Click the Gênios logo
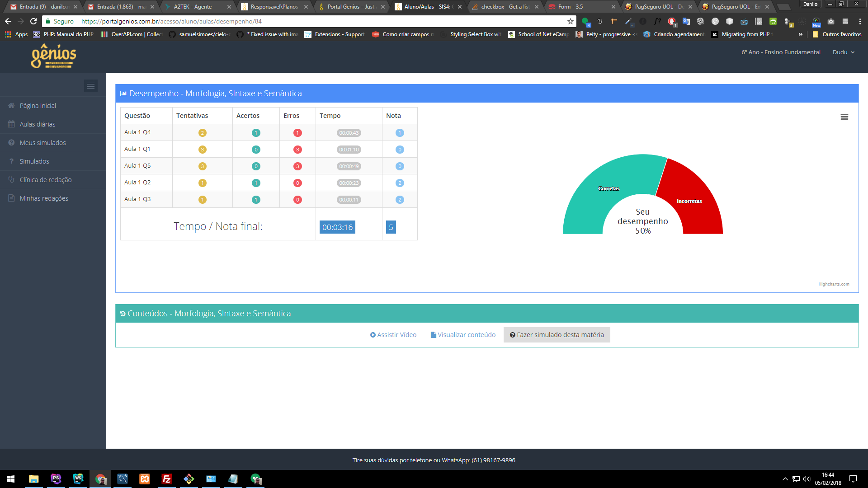Viewport: 868px width, 488px height. point(53,56)
